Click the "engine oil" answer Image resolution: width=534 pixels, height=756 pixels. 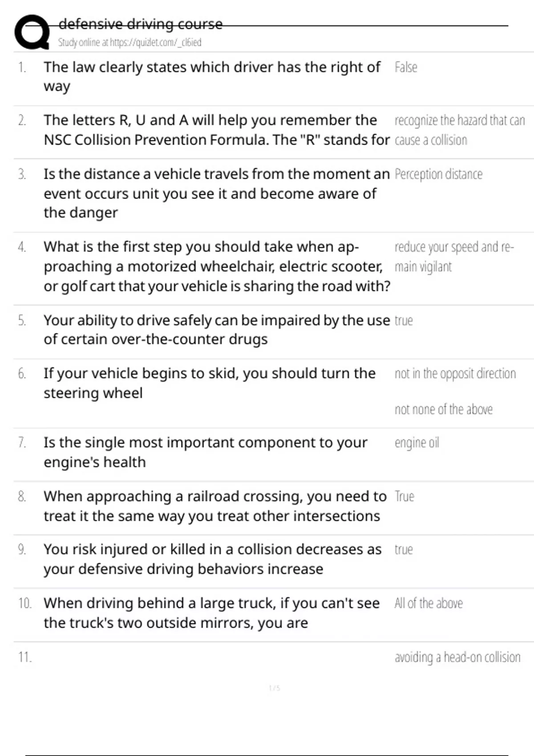point(417,443)
